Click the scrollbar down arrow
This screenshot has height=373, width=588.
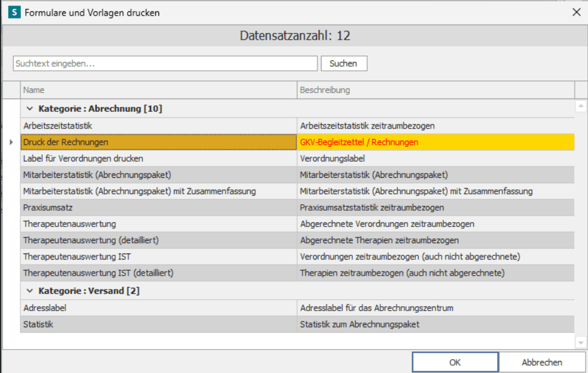click(x=581, y=342)
